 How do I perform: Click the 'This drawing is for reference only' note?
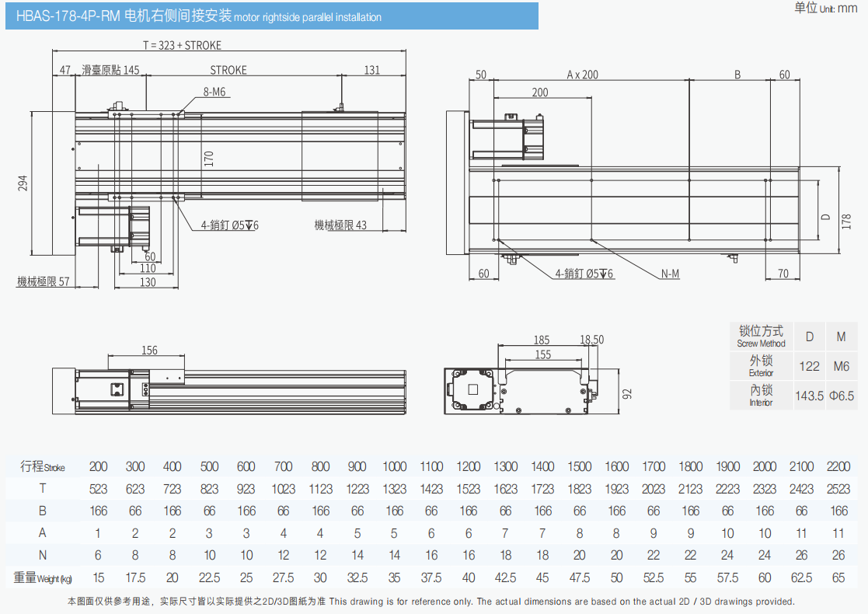coord(401,602)
